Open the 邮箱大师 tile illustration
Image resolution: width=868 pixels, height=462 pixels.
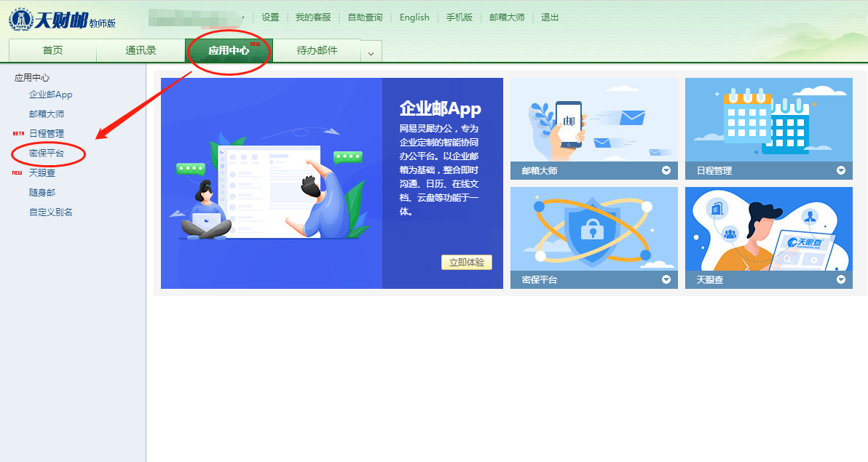593,119
